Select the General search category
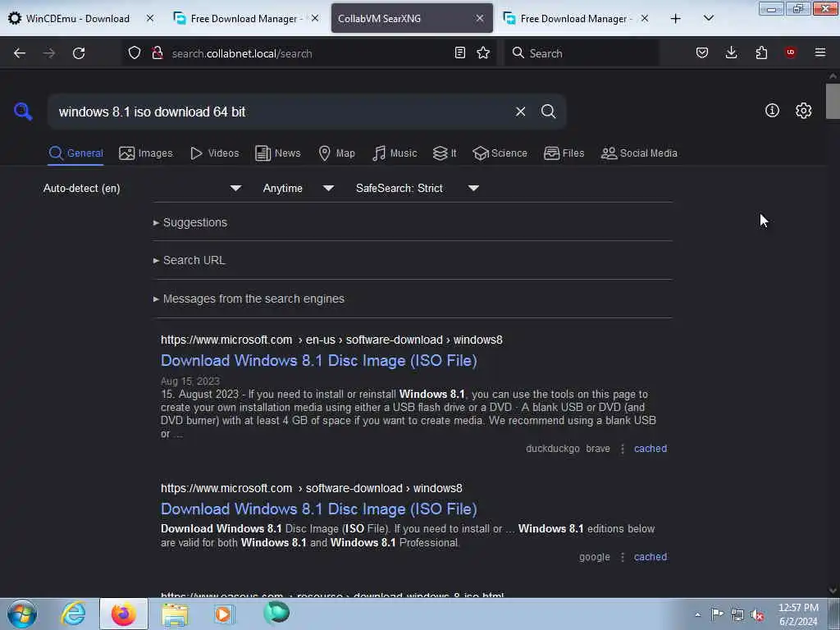 [x=75, y=153]
